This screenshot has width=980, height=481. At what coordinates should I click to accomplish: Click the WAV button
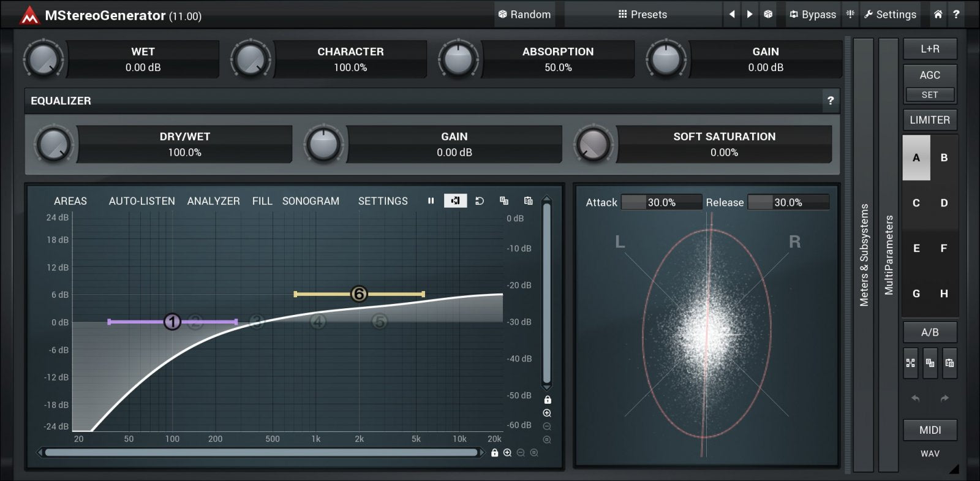[930, 454]
